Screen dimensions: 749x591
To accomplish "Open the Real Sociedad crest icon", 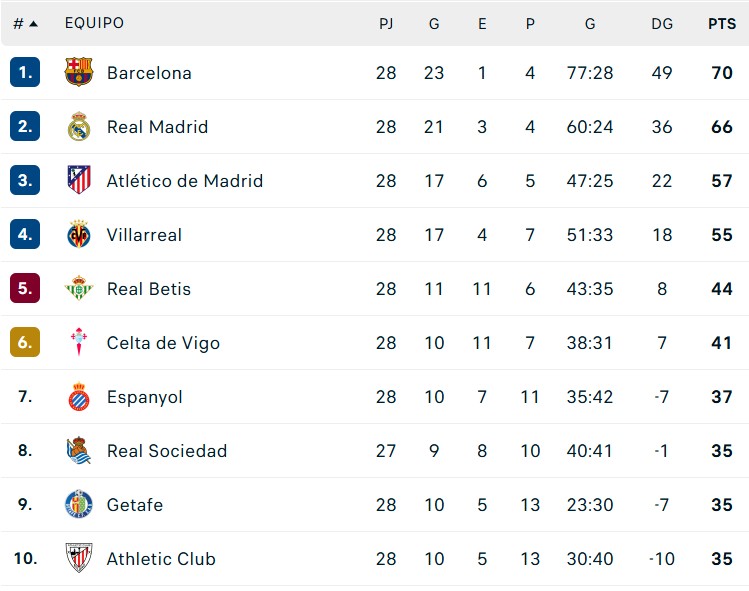I will click(78, 451).
